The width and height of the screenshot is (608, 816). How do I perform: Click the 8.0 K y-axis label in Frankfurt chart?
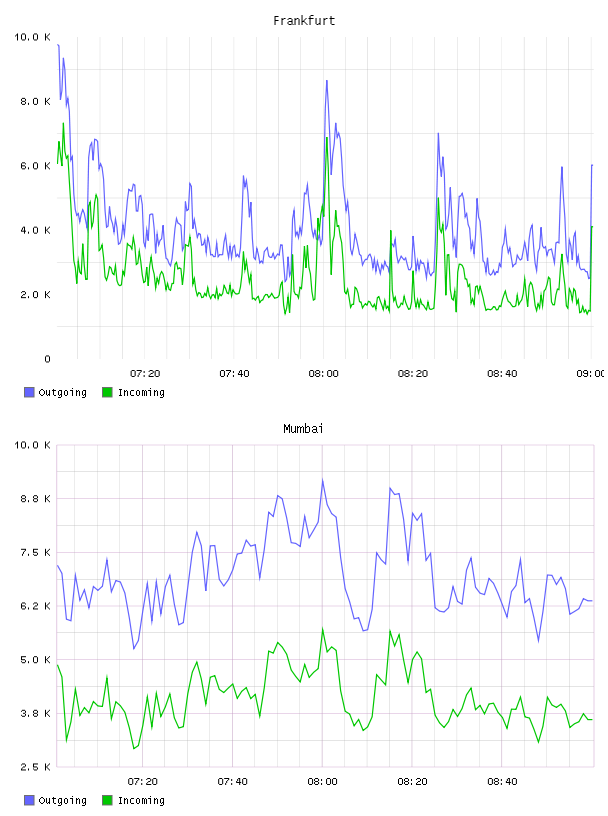point(35,101)
